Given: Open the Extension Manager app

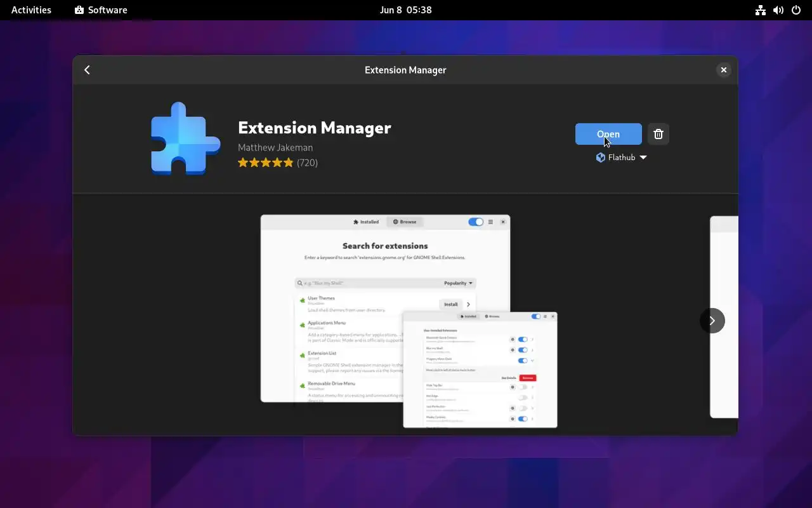Looking at the screenshot, I should pyautogui.click(x=608, y=134).
